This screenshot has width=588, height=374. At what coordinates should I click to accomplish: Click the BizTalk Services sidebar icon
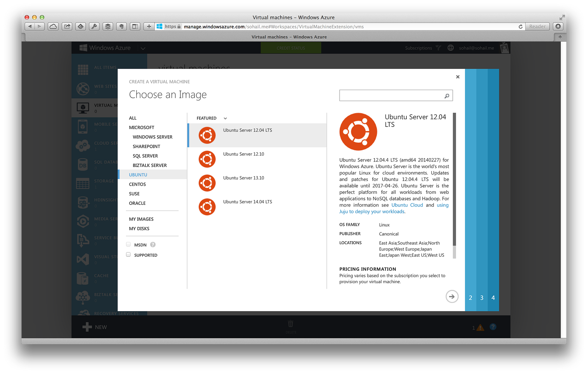point(83,297)
